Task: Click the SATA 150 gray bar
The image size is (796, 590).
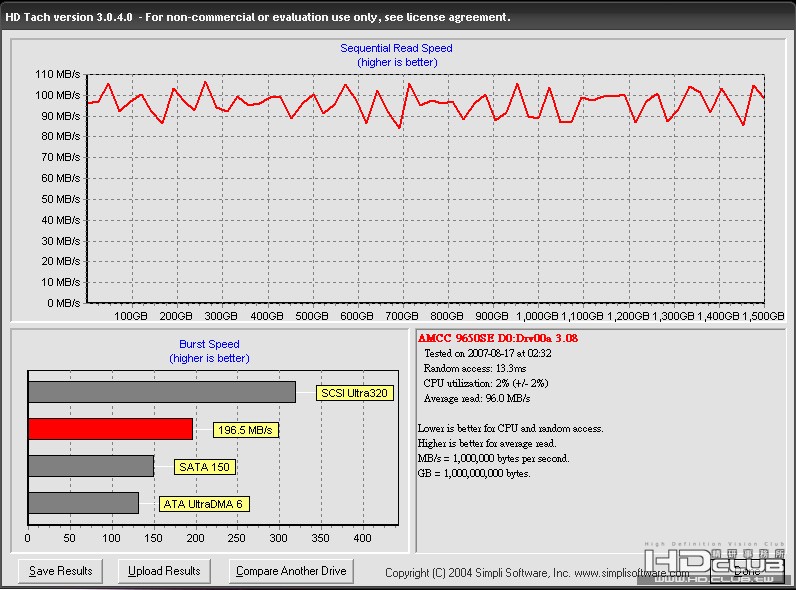Action: (90, 466)
